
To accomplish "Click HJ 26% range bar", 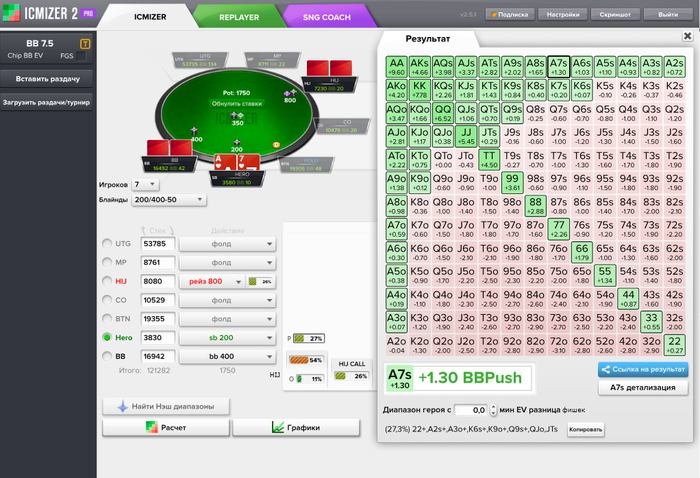I will point(261,281).
